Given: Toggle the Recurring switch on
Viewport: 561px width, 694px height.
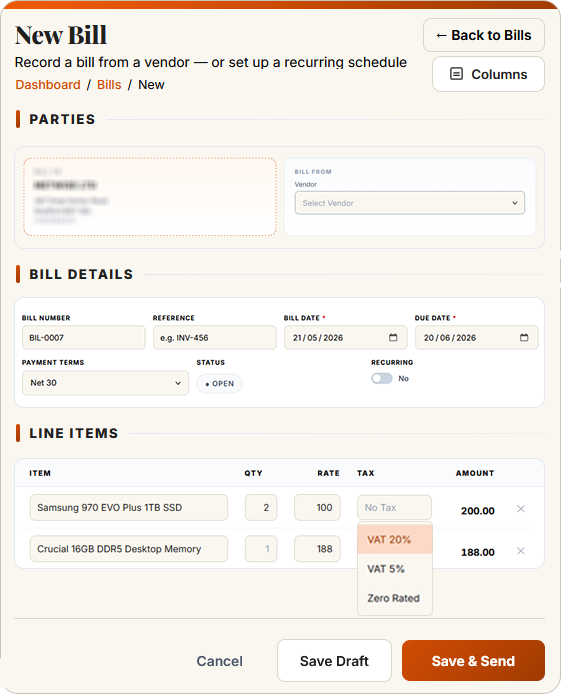Looking at the screenshot, I should pyautogui.click(x=382, y=378).
